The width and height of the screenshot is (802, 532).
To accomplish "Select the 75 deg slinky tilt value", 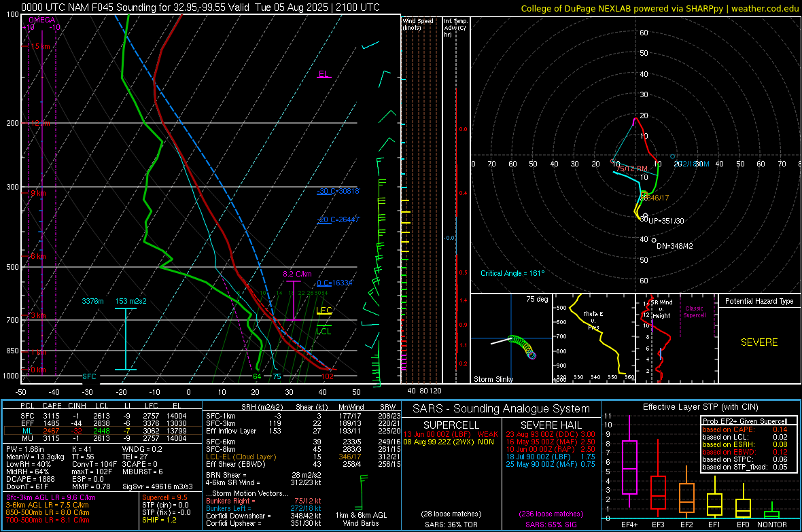I will click(x=537, y=299).
